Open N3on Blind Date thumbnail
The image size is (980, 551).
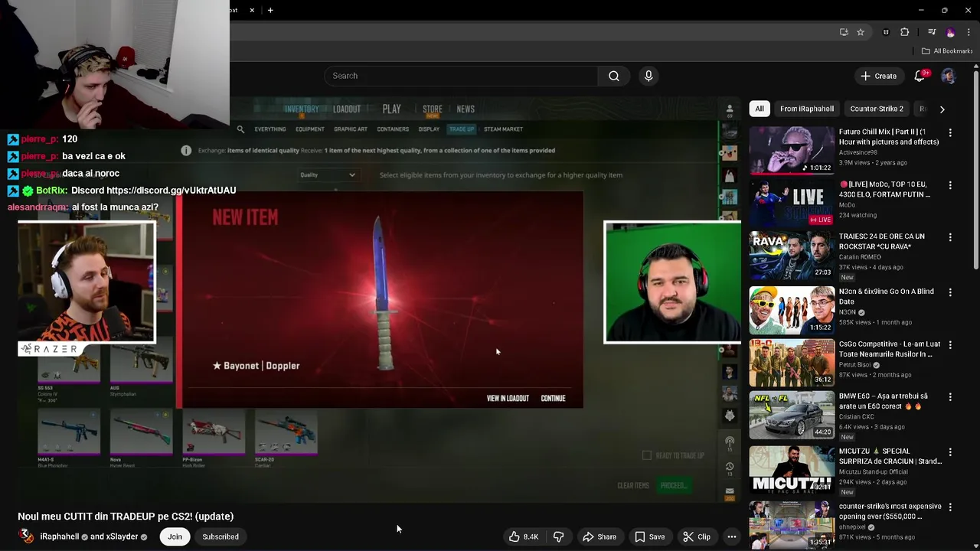click(x=792, y=310)
